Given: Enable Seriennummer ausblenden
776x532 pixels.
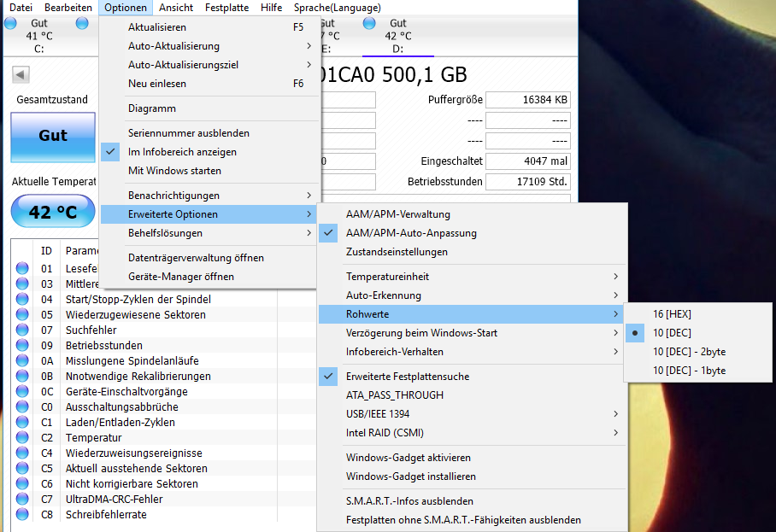Looking at the screenshot, I should [209, 133].
